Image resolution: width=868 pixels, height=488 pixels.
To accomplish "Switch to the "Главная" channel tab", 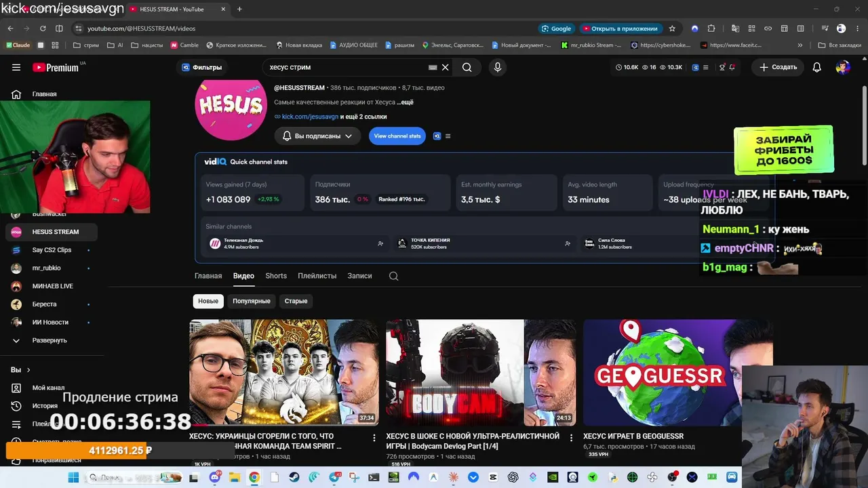I will click(208, 276).
